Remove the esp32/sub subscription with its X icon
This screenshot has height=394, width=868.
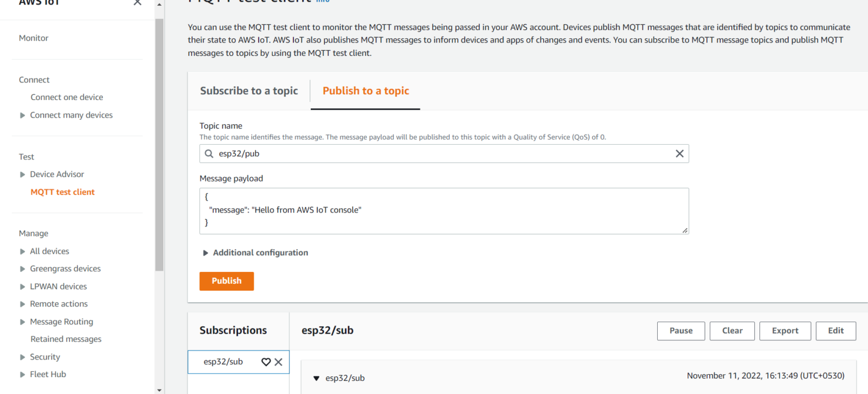pos(278,362)
